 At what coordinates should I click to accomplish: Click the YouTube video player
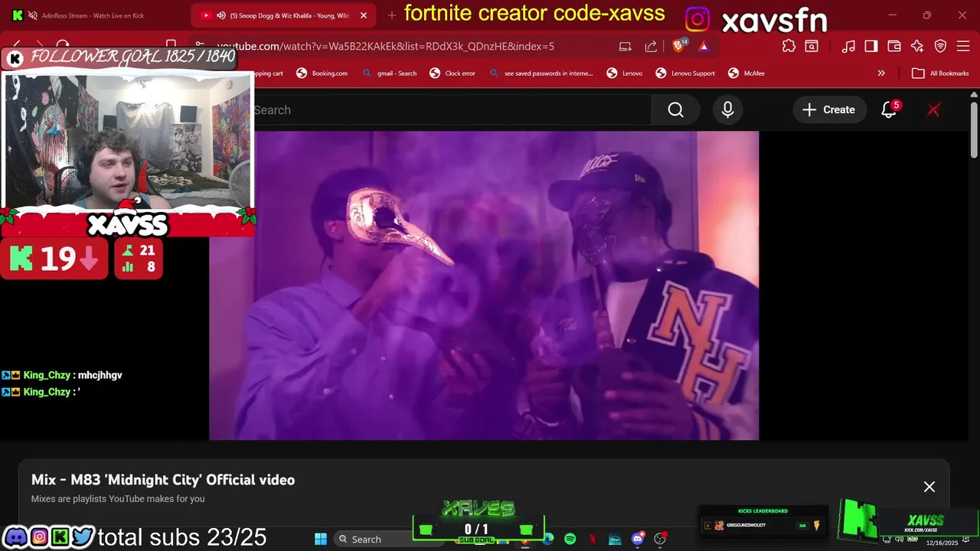click(x=484, y=285)
